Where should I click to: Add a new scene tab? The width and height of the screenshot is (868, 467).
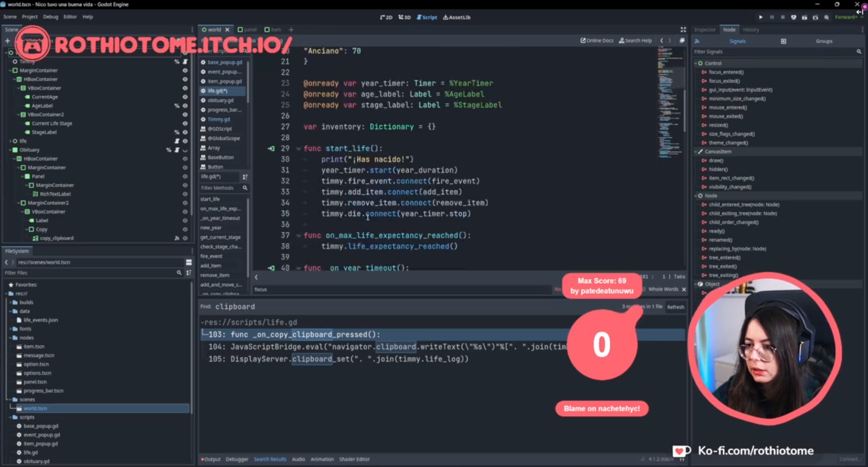tap(291, 30)
